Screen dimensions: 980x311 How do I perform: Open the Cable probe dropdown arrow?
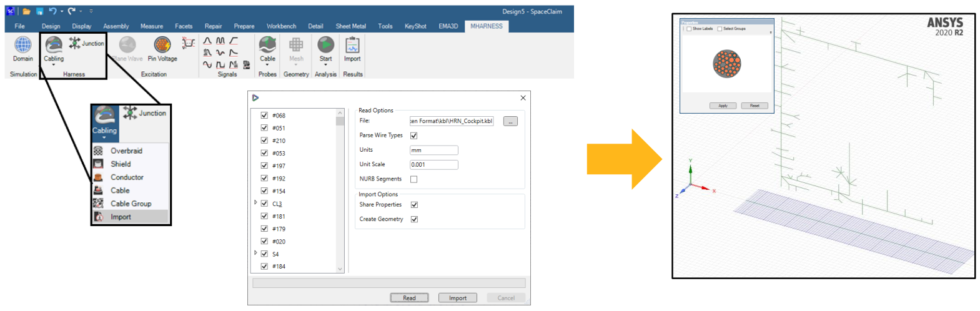click(x=267, y=65)
